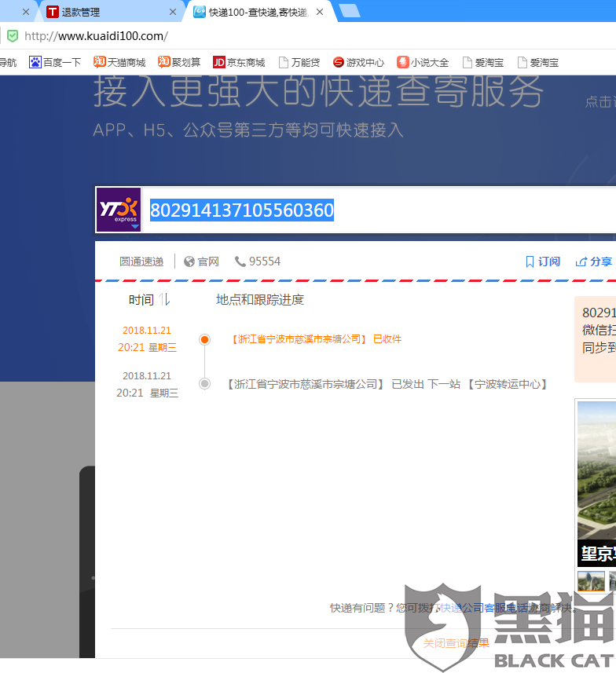Click the 地点和跟踪进度 column header

[x=260, y=299]
